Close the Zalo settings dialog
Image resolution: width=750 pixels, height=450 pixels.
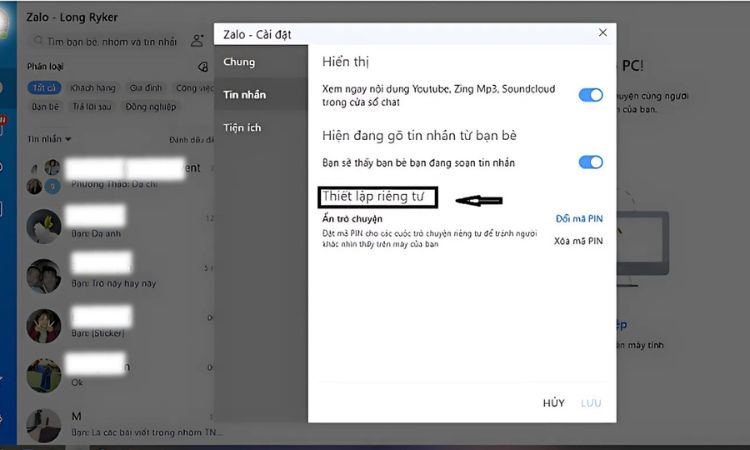[602, 32]
